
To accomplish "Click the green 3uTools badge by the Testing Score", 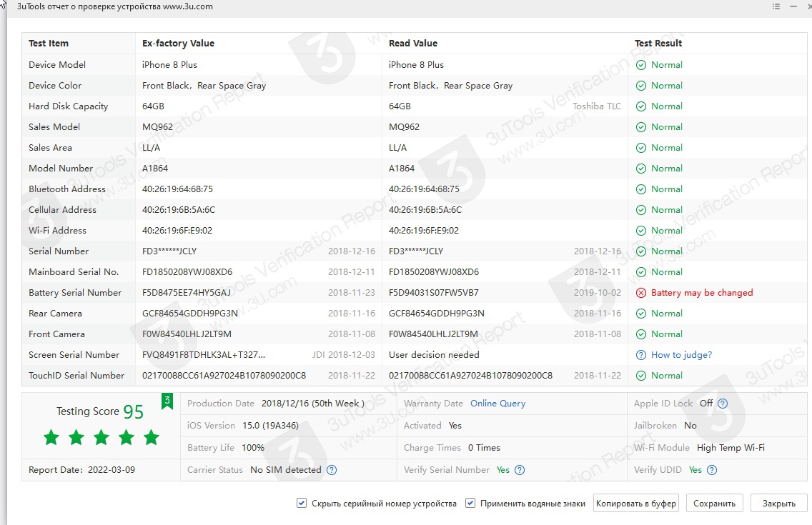I will coord(167,401).
